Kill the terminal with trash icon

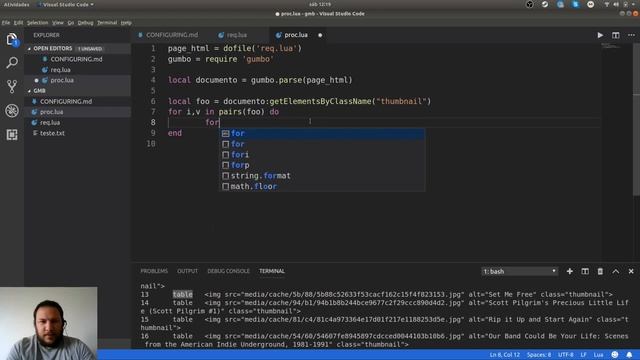(600, 271)
